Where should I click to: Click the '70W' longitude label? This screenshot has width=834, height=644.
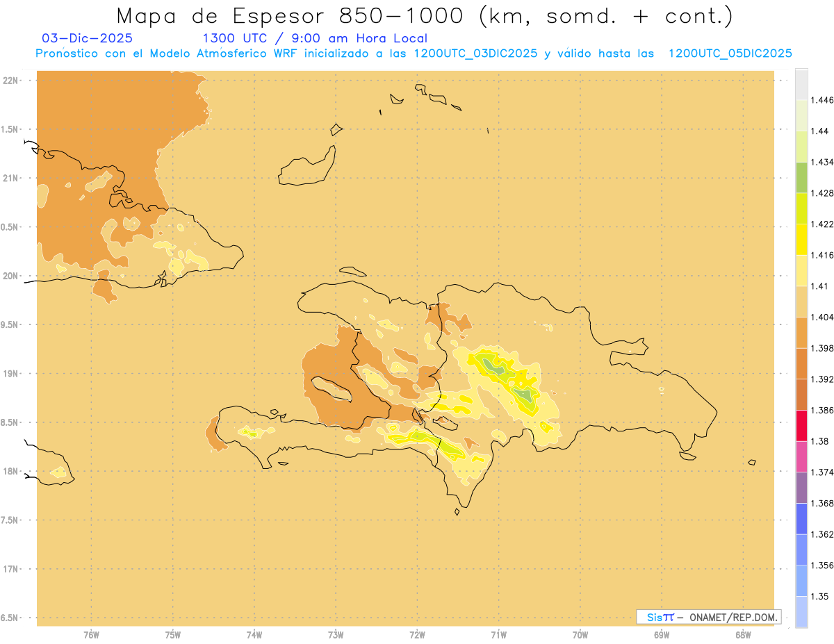[x=580, y=634]
